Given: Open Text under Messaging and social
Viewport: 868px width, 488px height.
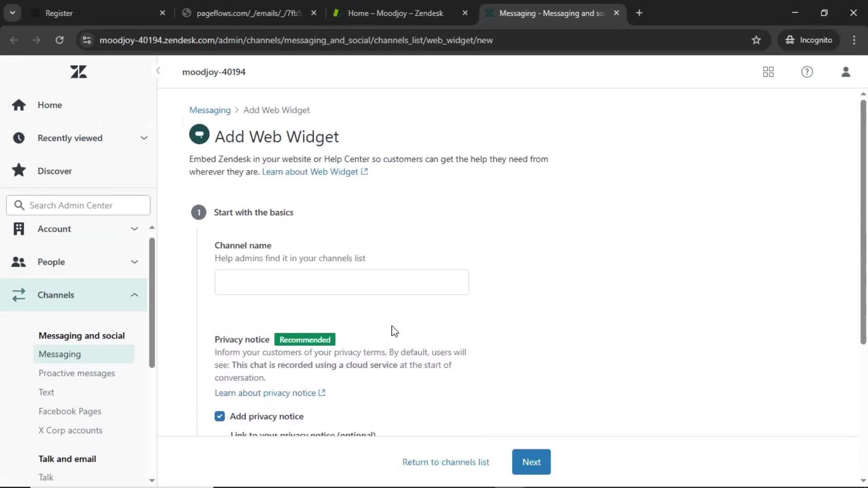Looking at the screenshot, I should (46, 392).
